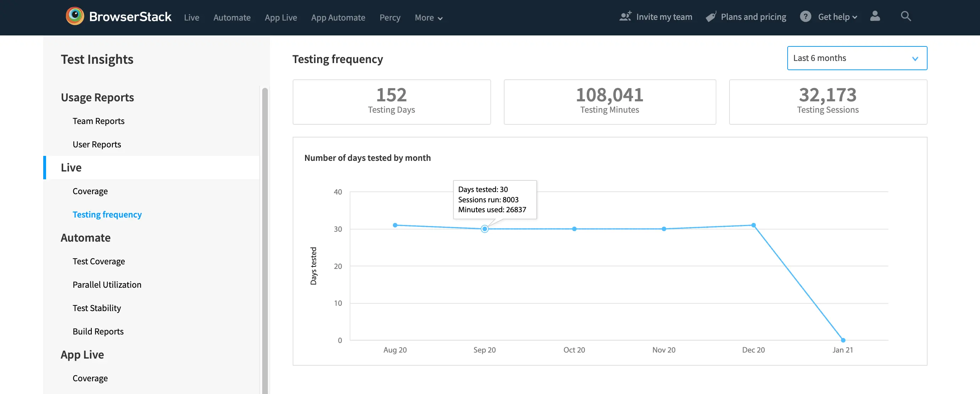Go to the Automate top navigation item

point(232,17)
